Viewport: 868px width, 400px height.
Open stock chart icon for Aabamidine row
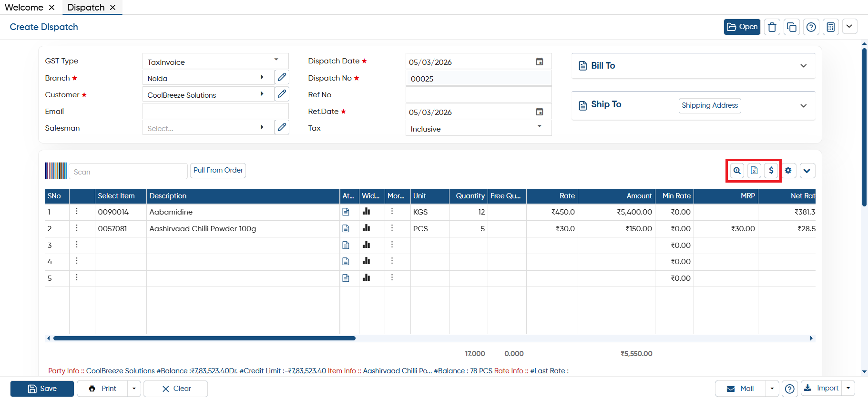(x=366, y=212)
